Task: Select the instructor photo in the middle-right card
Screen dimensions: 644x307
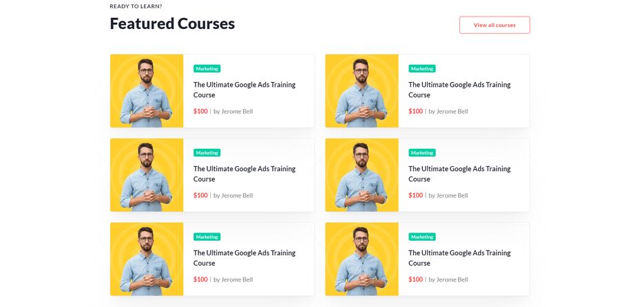Action: coord(362,175)
